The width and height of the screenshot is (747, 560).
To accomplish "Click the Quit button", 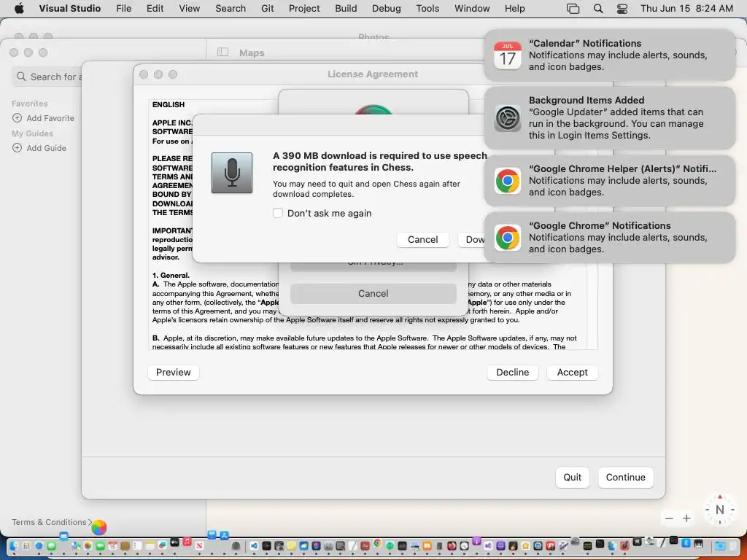I will (572, 477).
